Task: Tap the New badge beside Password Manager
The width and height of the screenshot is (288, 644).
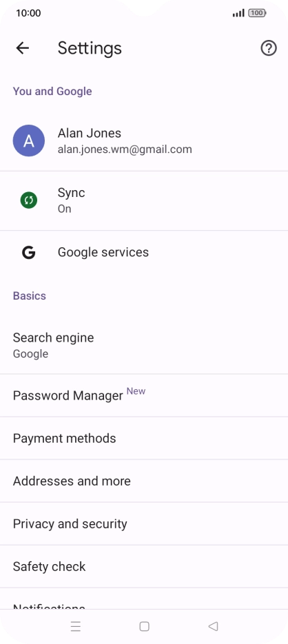Action: (136, 391)
